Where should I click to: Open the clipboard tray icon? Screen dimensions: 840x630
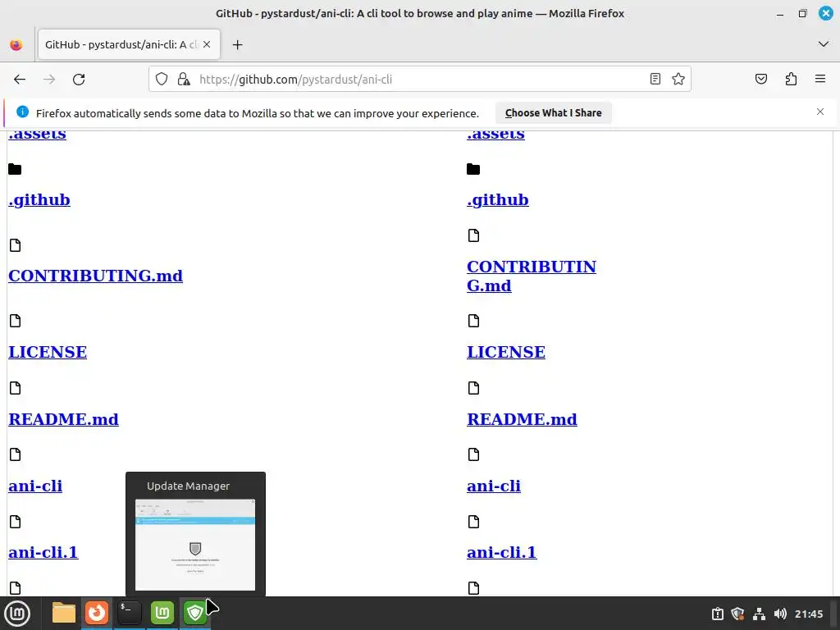coord(717,614)
